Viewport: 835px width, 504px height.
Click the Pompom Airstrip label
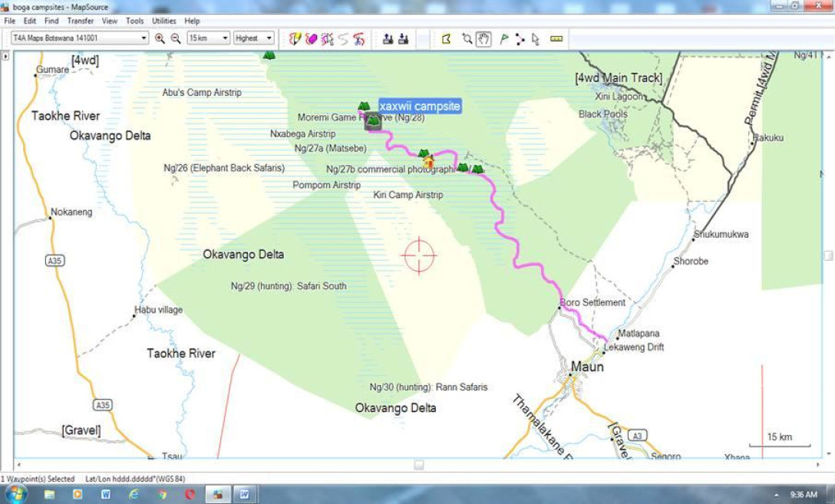coord(326,185)
